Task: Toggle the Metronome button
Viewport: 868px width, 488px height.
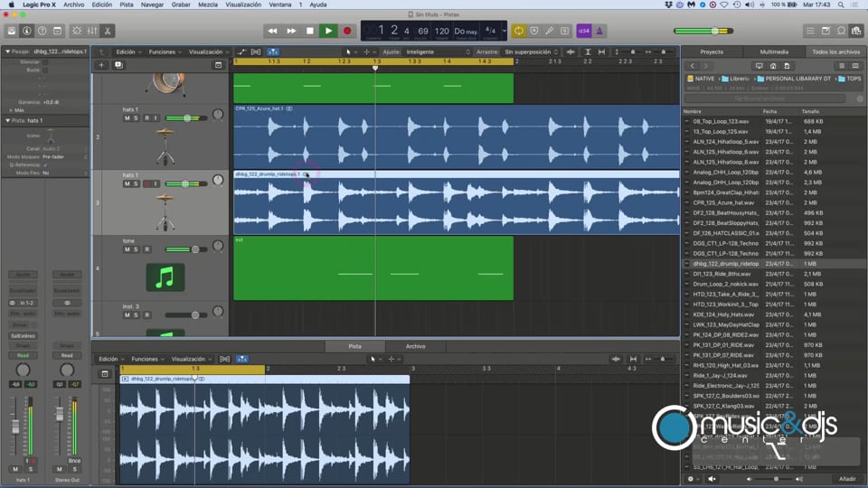Action: click(599, 31)
